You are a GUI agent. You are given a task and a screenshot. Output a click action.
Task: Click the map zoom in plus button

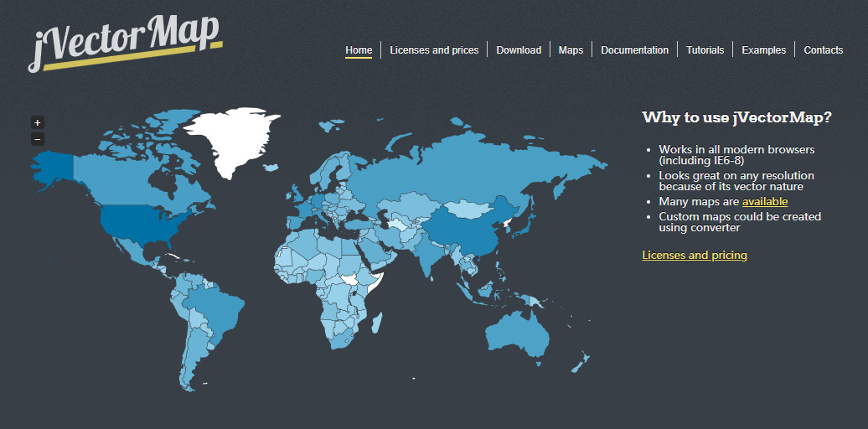point(37,123)
